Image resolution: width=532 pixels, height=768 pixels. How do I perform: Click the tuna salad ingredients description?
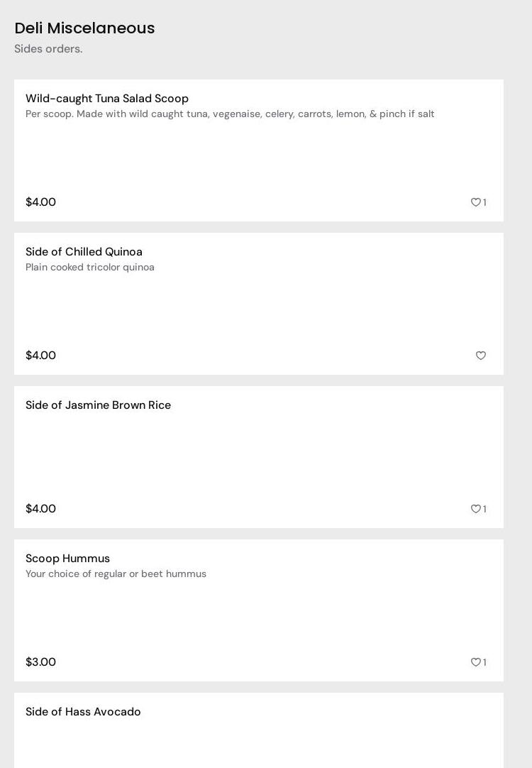point(230,114)
